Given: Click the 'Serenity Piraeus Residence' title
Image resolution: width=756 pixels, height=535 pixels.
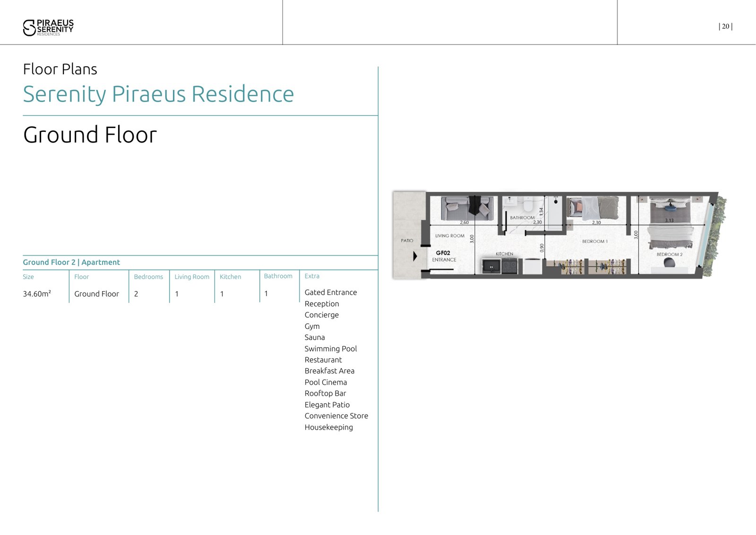Looking at the screenshot, I should tap(158, 94).
